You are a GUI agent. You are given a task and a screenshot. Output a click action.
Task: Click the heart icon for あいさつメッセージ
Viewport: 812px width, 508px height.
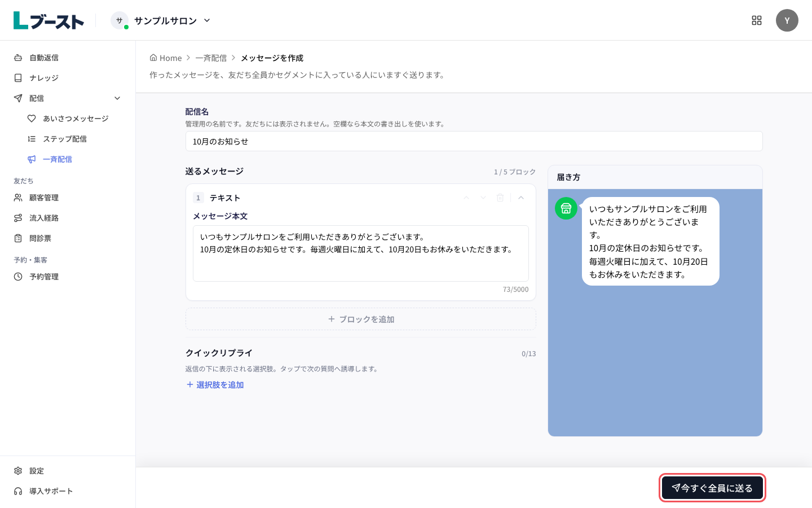tap(32, 119)
